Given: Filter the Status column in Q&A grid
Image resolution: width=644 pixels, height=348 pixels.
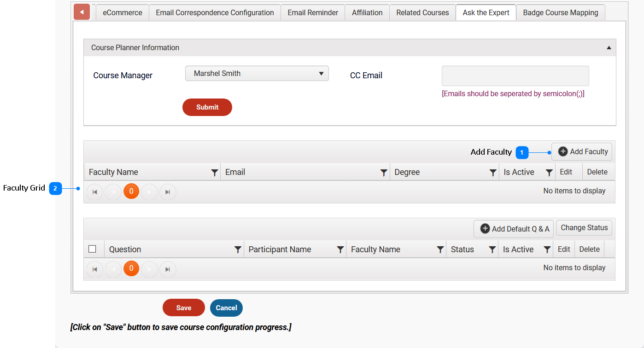Looking at the screenshot, I should 492,249.
